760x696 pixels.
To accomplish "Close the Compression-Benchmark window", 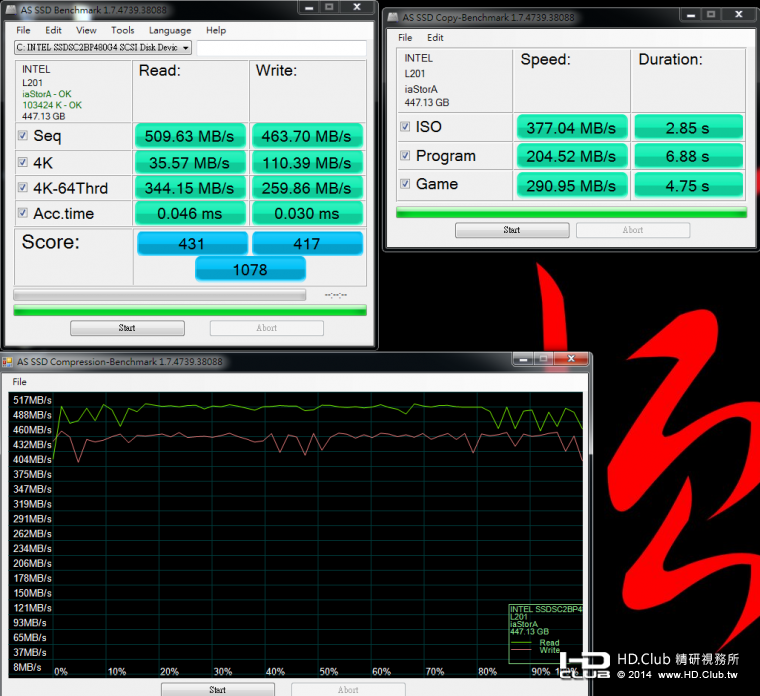I will coord(571,359).
